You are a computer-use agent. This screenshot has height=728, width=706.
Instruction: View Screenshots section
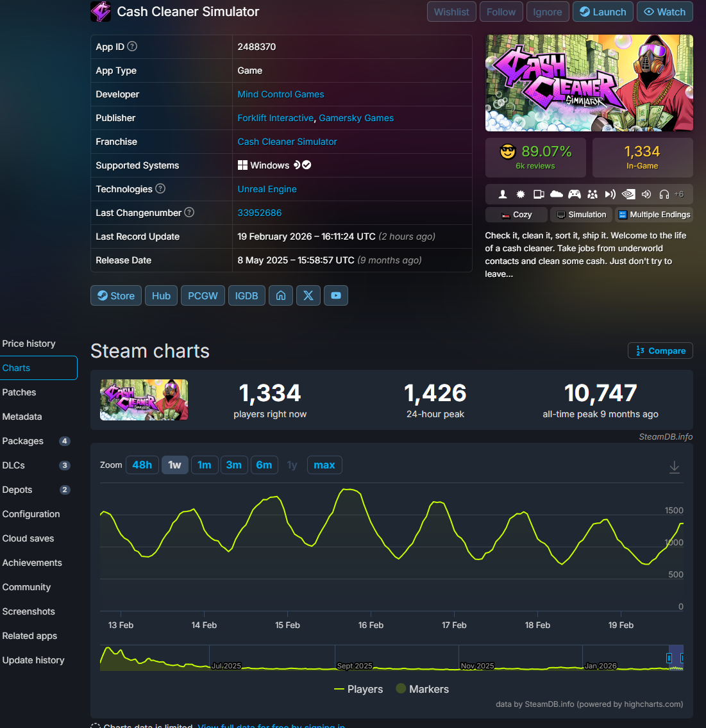point(28,611)
